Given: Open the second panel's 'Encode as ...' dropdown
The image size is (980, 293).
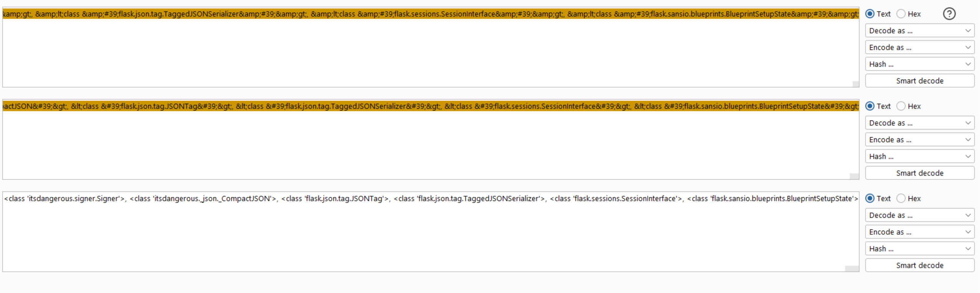Looking at the screenshot, I should 920,140.
